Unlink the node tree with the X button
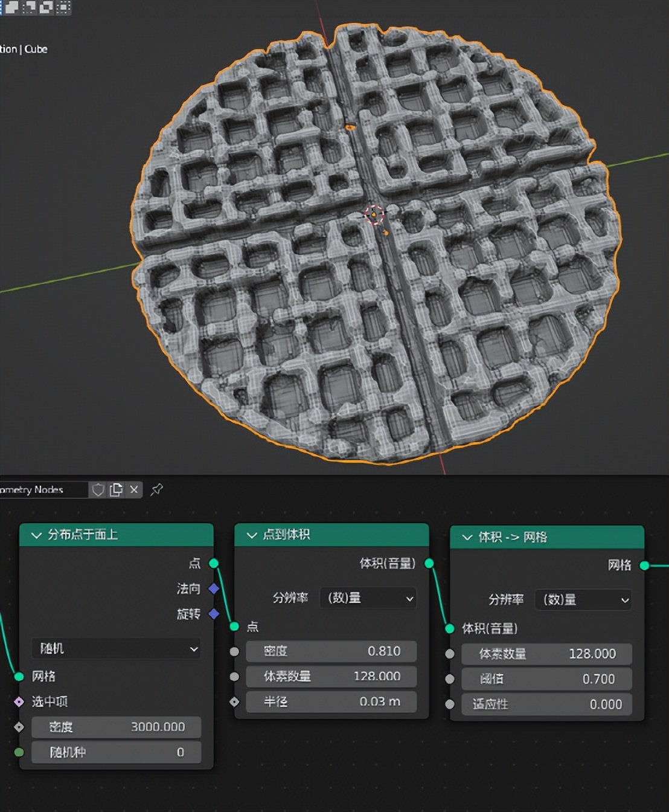The width and height of the screenshot is (669, 812). point(133,489)
